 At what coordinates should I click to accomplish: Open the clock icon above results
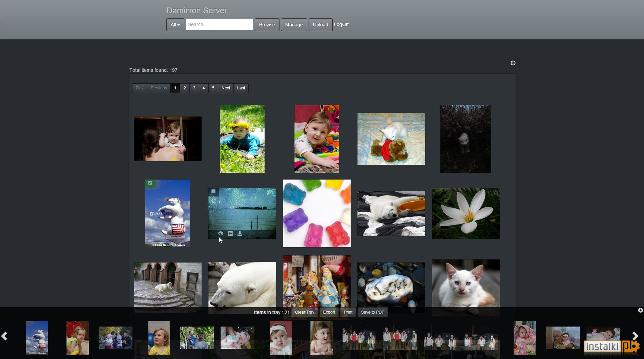click(513, 63)
